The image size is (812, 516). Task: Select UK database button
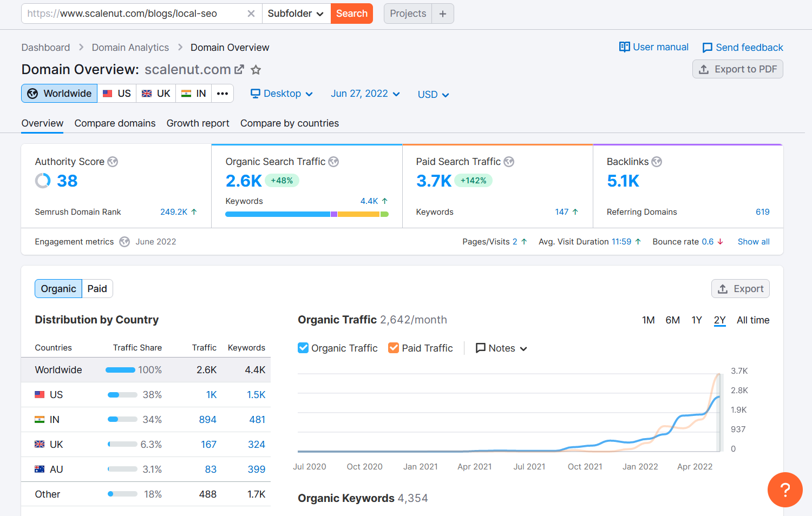click(x=156, y=94)
